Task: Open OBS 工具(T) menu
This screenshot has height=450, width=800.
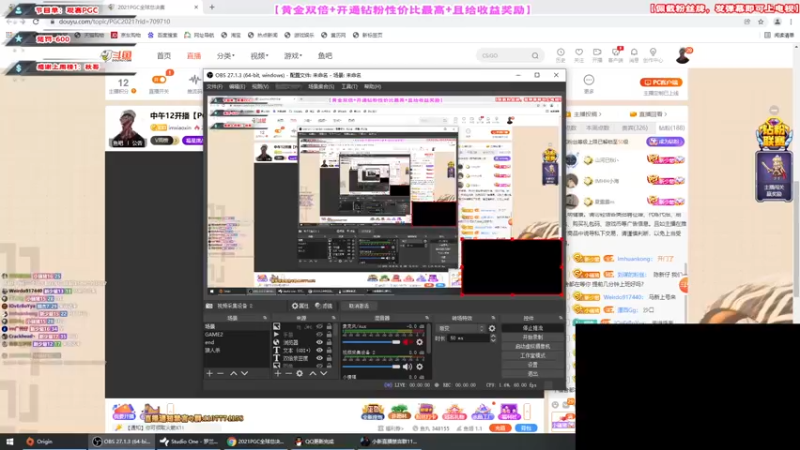Action: point(349,87)
